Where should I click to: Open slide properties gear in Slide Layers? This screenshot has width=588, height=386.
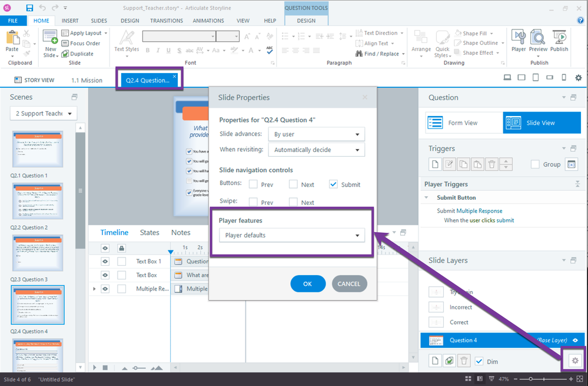(x=575, y=361)
